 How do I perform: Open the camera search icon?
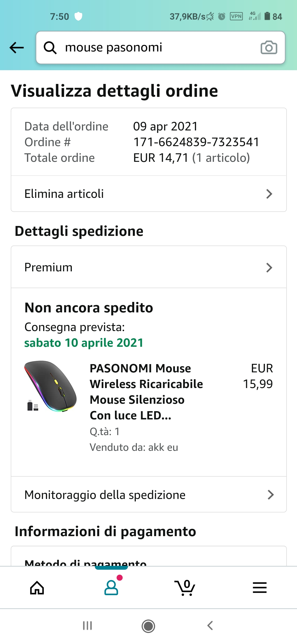[269, 48]
